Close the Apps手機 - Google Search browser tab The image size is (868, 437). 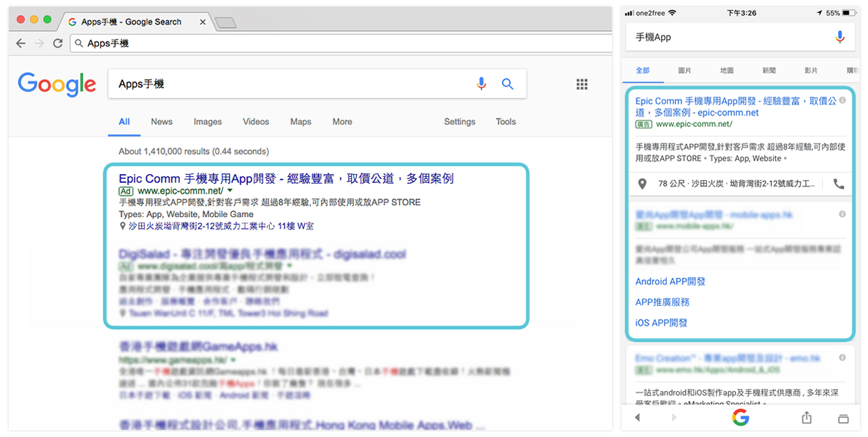point(203,22)
